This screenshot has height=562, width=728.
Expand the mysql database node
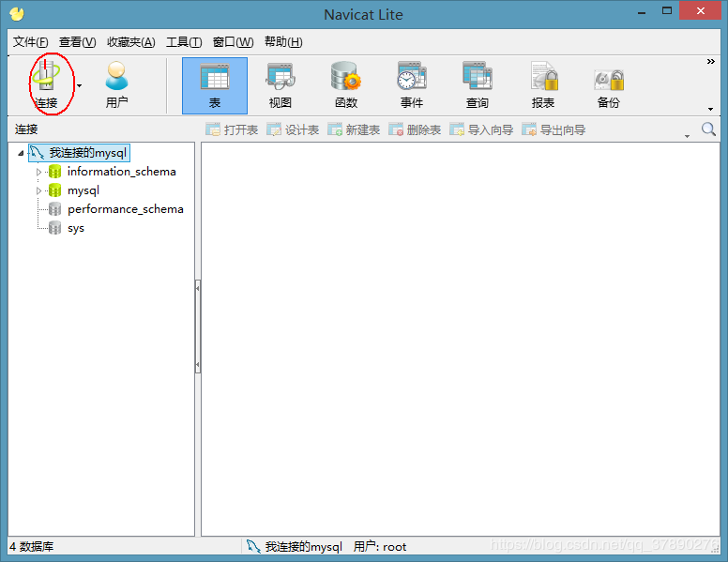[x=39, y=190]
